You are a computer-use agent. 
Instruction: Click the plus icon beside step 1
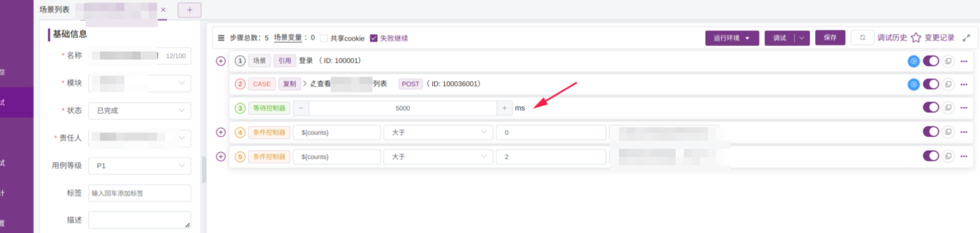click(x=221, y=61)
